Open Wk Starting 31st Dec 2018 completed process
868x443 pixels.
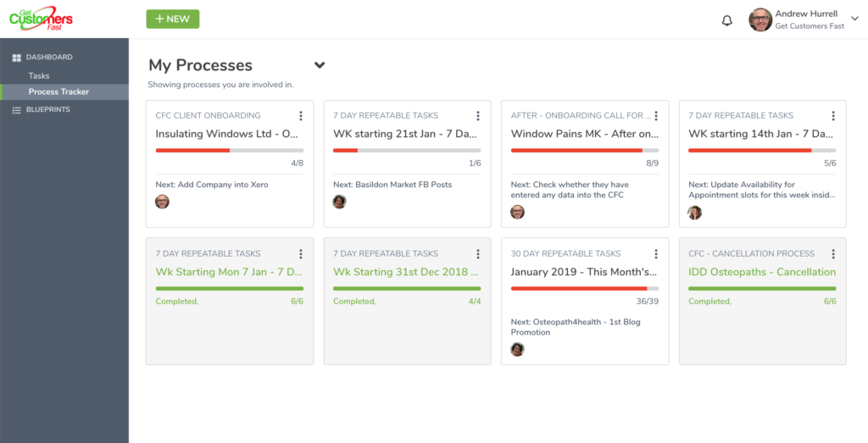(407, 272)
